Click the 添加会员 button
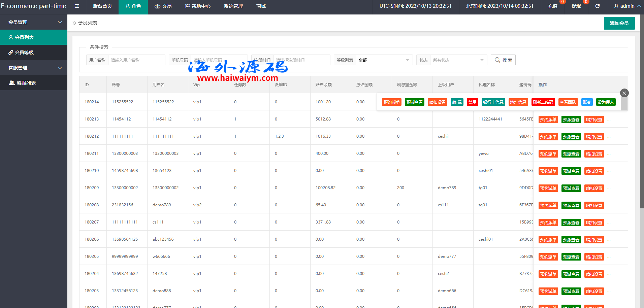The image size is (644, 308). [619, 23]
